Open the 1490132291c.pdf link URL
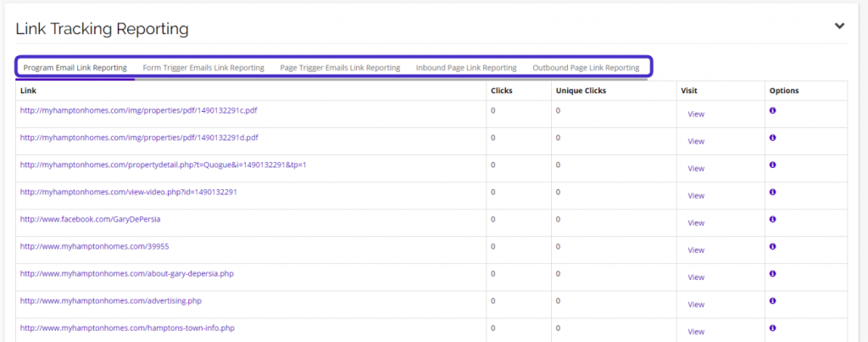868x342 pixels. [139, 110]
